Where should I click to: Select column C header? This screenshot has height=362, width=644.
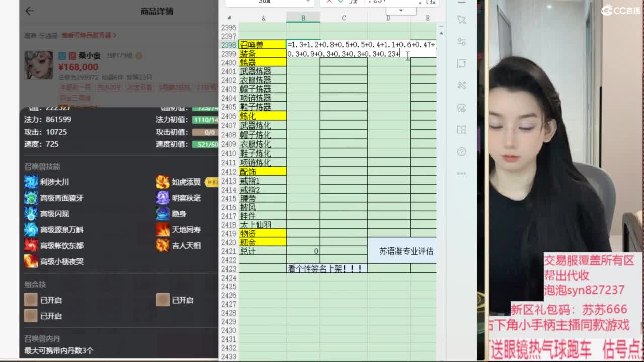[x=344, y=18]
